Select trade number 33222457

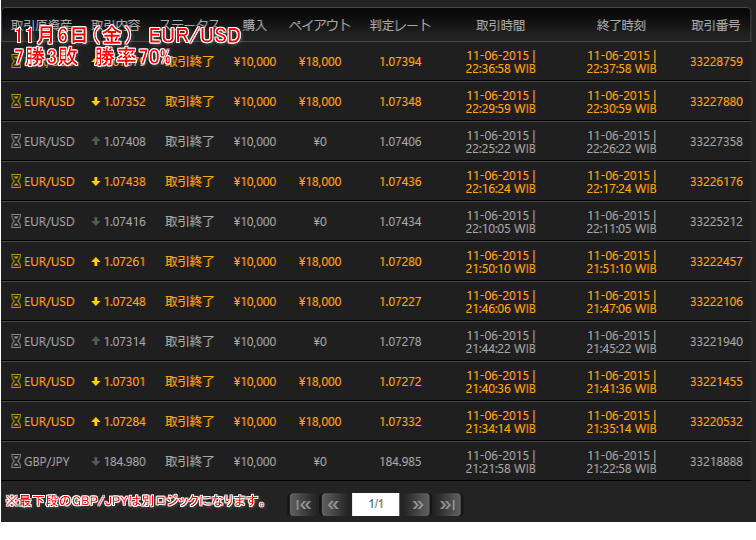tap(716, 262)
